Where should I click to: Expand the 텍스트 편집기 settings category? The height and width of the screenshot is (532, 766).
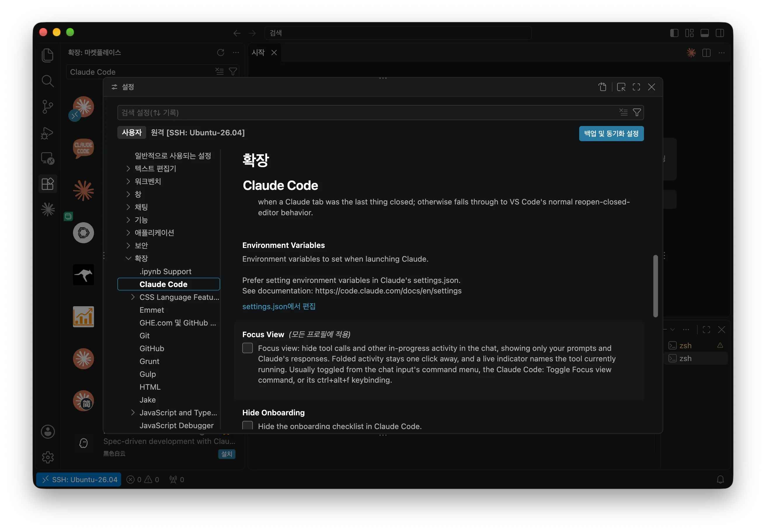pyautogui.click(x=128, y=169)
